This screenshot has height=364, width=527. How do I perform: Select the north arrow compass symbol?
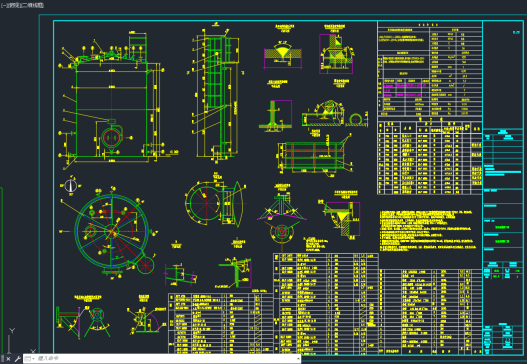71,185
